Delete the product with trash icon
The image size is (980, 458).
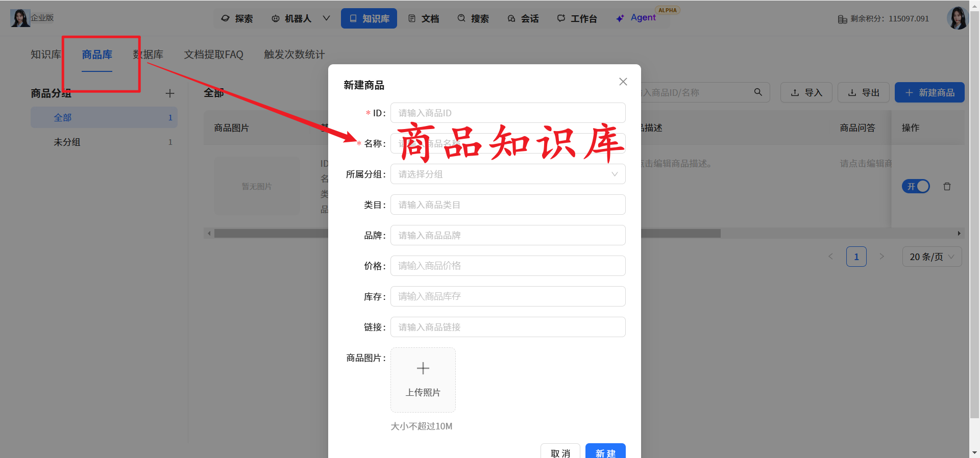pos(947,186)
